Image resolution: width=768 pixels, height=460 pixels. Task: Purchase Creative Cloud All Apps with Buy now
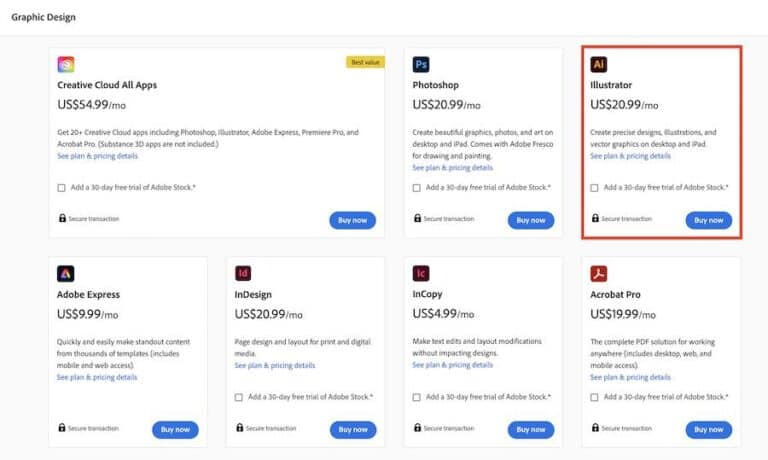click(x=352, y=220)
